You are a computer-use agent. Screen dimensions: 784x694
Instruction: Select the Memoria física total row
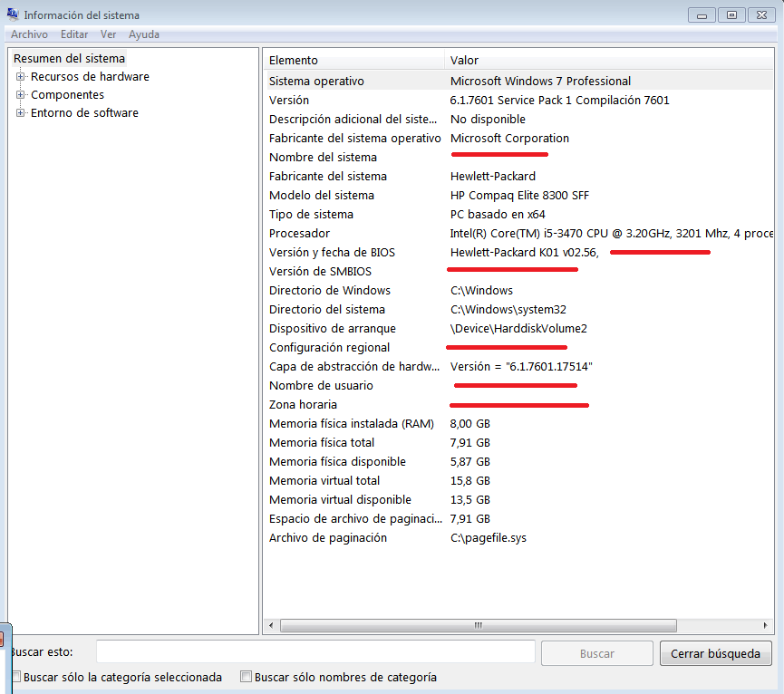coord(519,442)
